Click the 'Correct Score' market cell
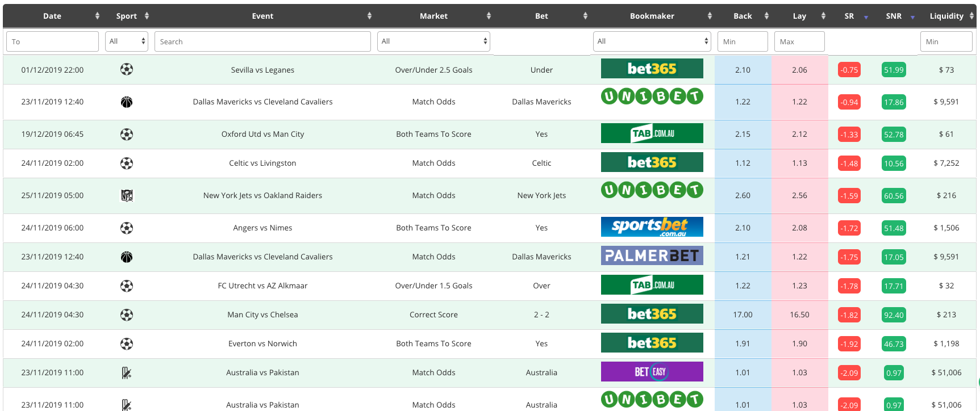Viewport: 980px width, 411px height. coord(433,314)
